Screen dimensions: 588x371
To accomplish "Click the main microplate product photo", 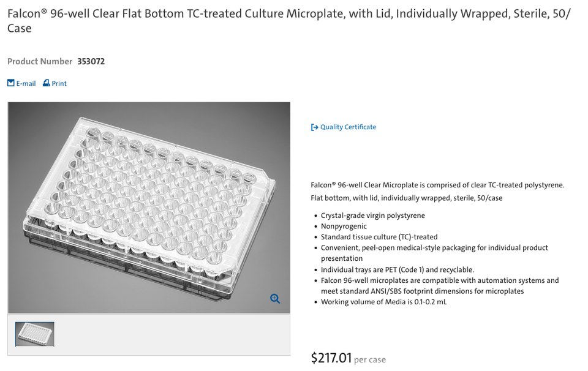I will (x=149, y=207).
